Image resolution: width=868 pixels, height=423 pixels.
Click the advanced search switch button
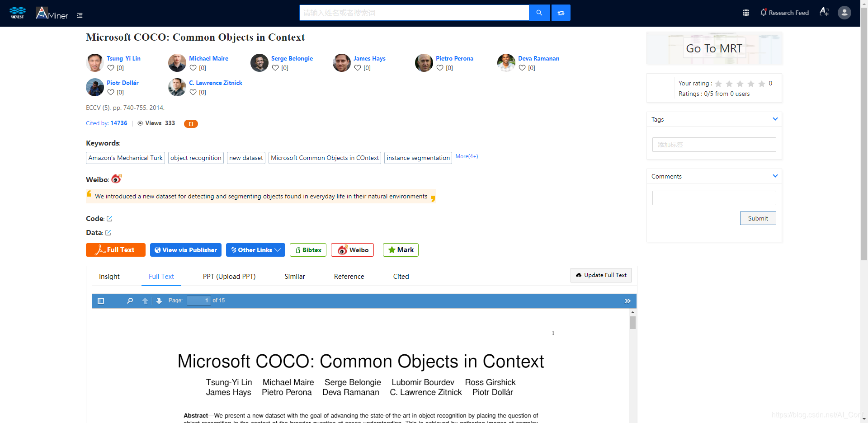click(x=561, y=13)
